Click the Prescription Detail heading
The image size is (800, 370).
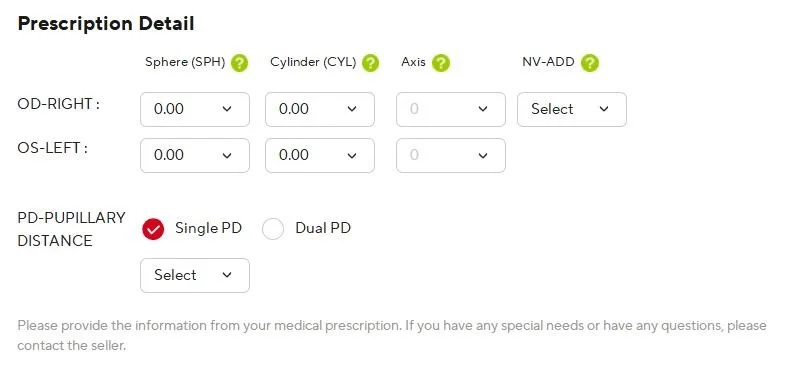(106, 24)
